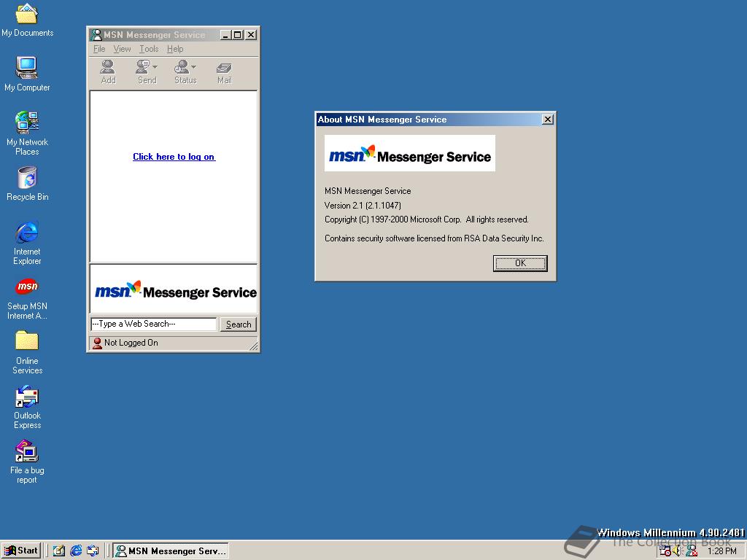The image size is (747, 560).
Task: Launch Outlook Express from quick launch
Action: coord(93,551)
